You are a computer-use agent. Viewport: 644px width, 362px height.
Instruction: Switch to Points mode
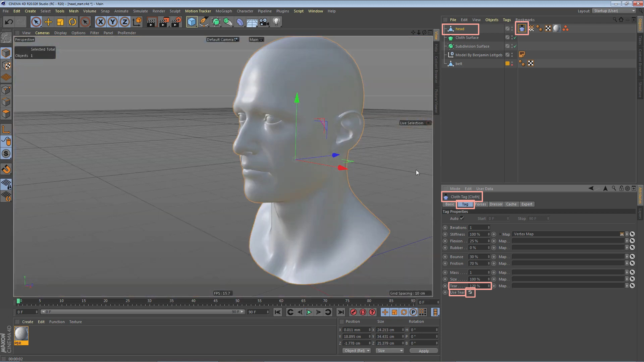point(6,89)
